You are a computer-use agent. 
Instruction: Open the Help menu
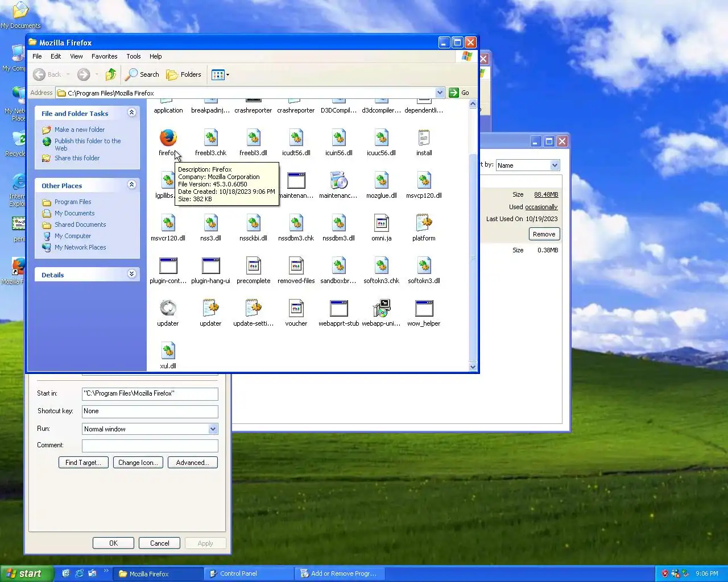(156, 56)
